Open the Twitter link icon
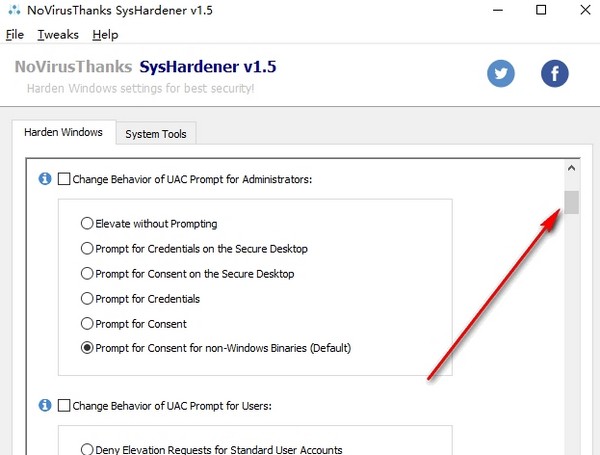 click(501, 73)
